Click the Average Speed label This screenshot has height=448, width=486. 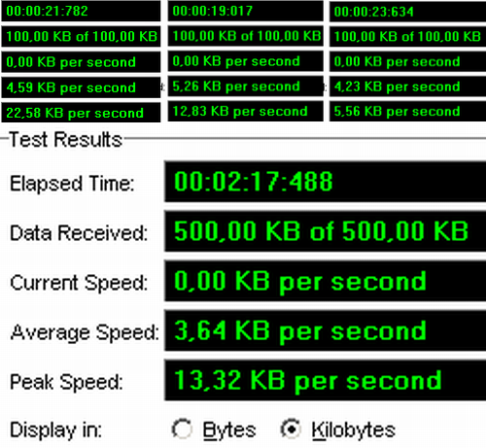(85, 332)
